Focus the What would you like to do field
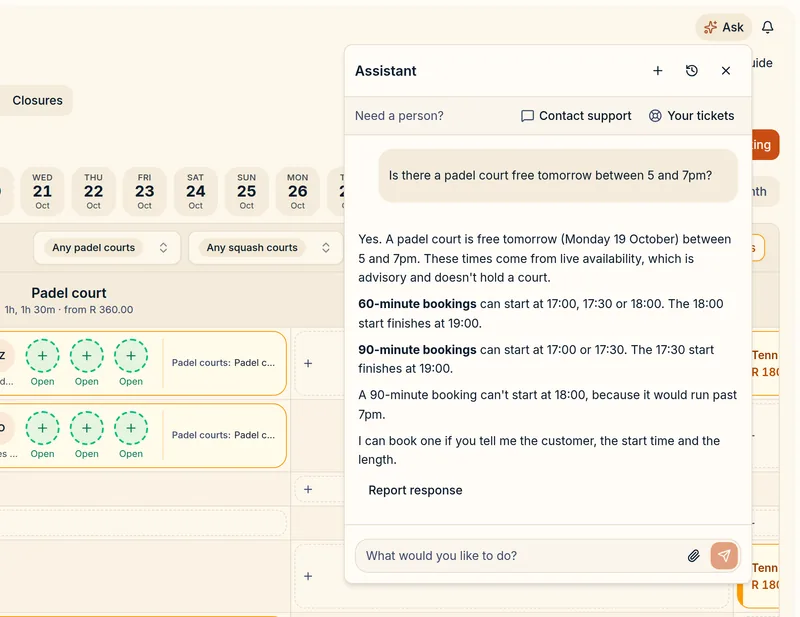 [x=523, y=556]
